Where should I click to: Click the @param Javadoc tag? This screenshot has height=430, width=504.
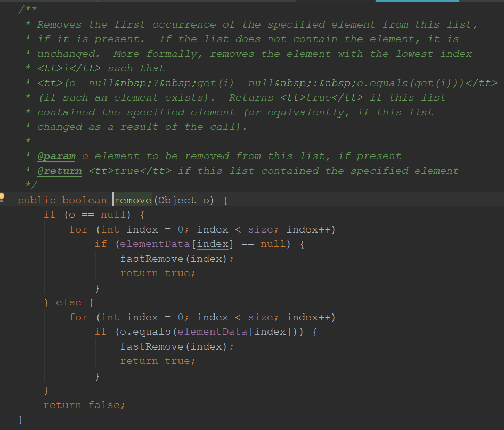point(56,156)
